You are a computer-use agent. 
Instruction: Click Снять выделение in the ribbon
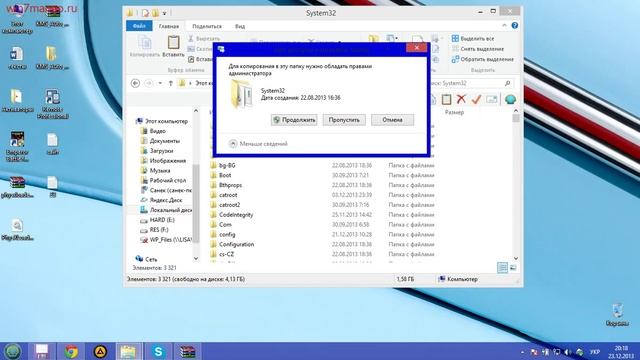click(x=478, y=49)
